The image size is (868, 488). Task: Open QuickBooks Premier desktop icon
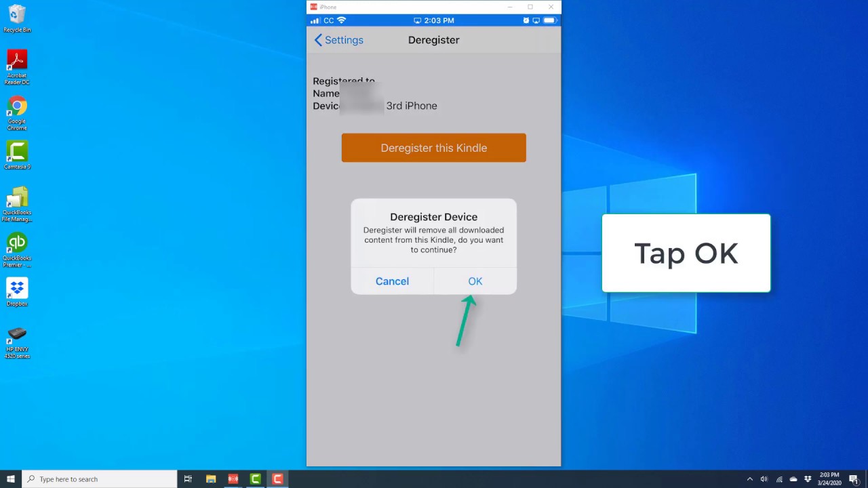tap(17, 250)
